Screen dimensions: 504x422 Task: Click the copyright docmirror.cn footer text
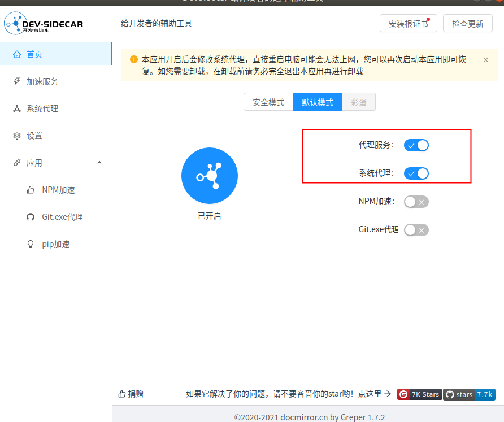(310, 417)
